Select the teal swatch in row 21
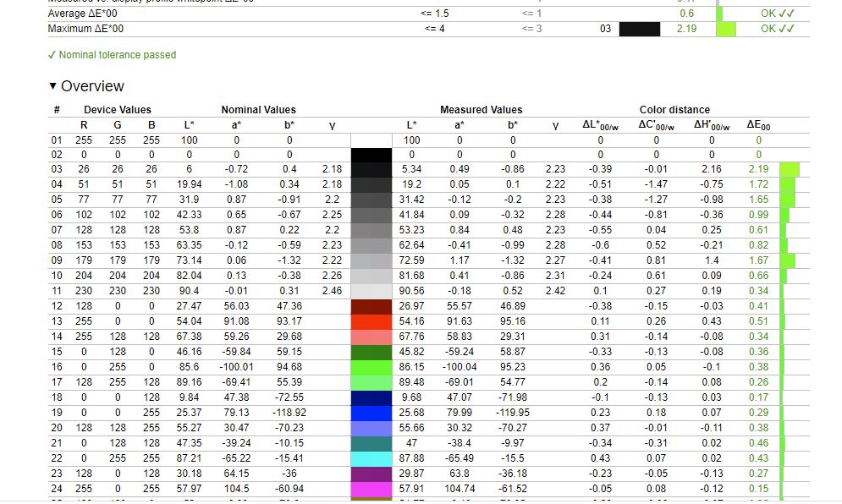 click(371, 443)
